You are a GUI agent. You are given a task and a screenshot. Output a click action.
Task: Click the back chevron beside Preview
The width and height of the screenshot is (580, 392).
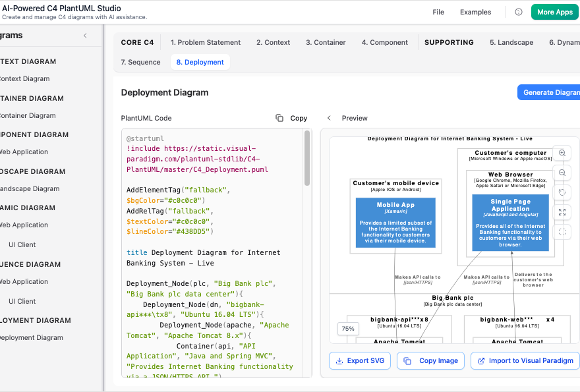[328, 117]
